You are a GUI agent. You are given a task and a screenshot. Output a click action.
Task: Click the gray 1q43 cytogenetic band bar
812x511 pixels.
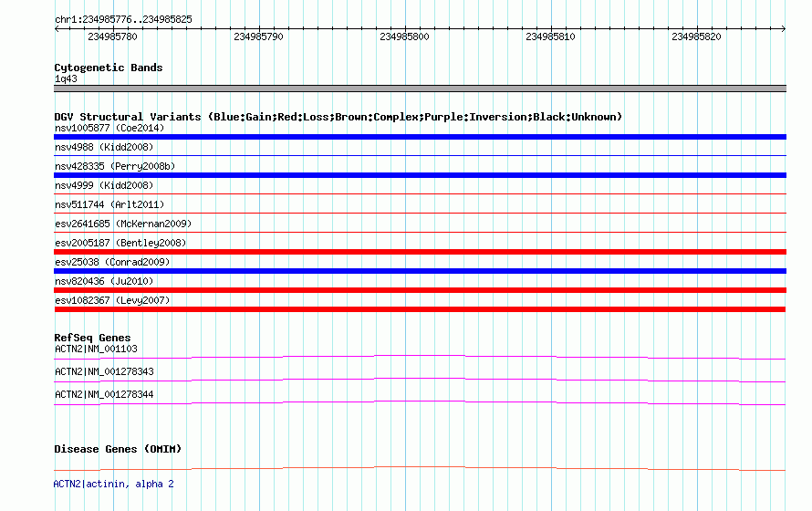(x=420, y=89)
